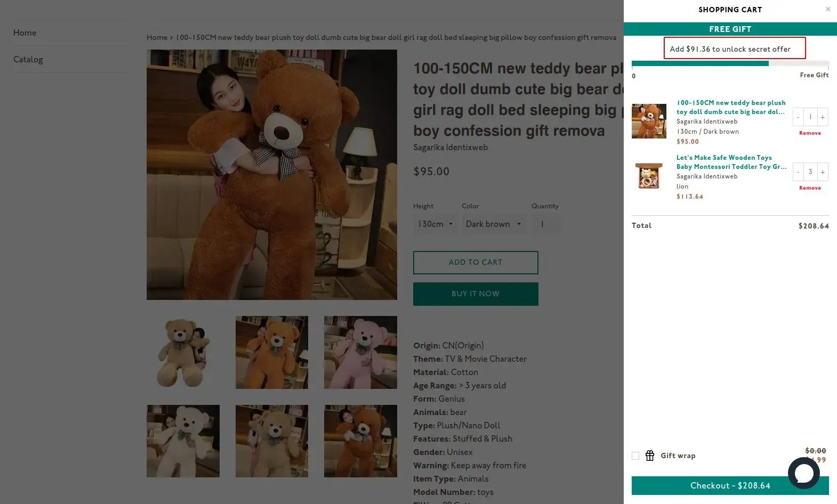Increase teddy bear quantity in cart

823,117
